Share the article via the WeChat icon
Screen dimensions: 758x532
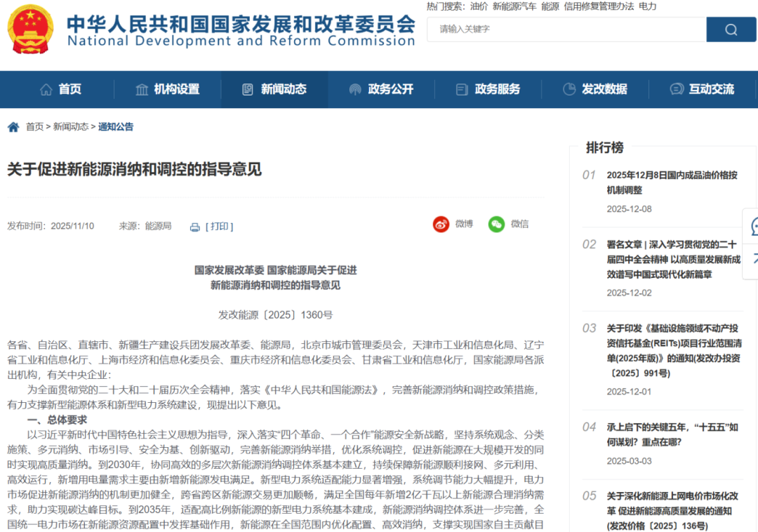[x=496, y=225]
